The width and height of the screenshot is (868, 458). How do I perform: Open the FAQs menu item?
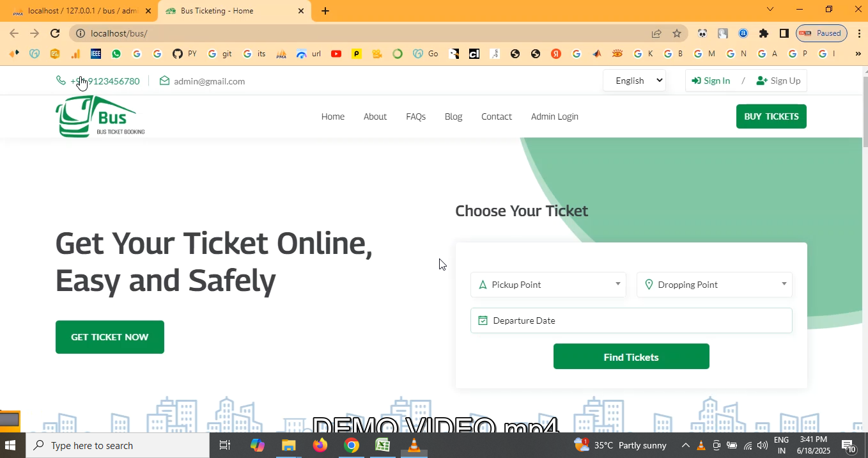tap(415, 116)
